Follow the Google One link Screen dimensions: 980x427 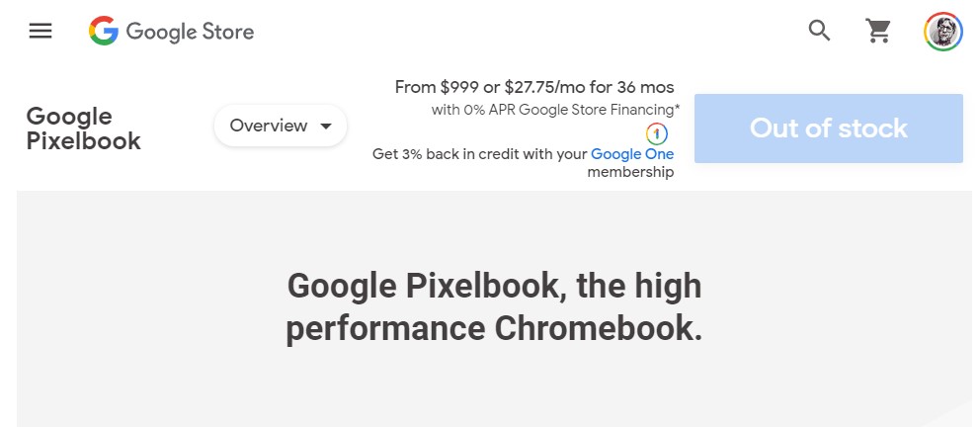tap(632, 154)
